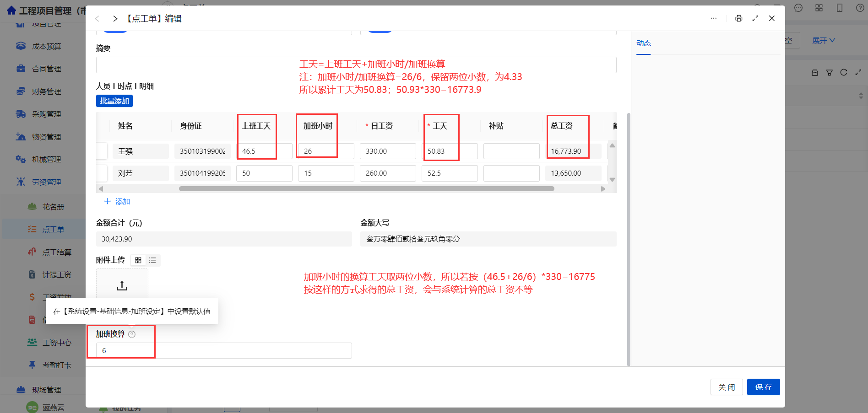
Task: Open 花名册 in sidebar
Action: [x=53, y=207]
